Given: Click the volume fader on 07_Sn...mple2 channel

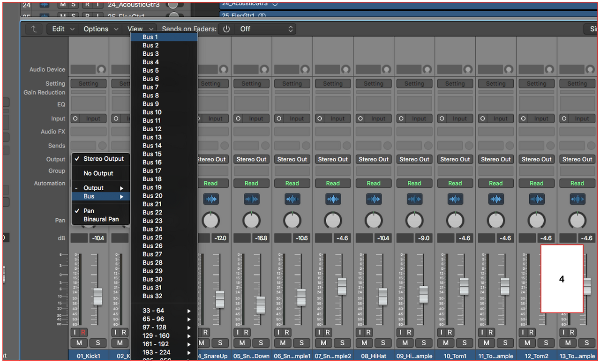Looking at the screenshot, I should 342,286.
